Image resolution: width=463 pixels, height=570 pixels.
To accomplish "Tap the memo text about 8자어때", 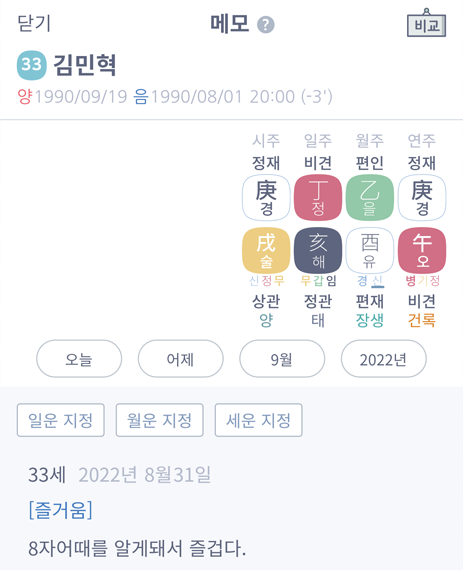I will (x=137, y=549).
